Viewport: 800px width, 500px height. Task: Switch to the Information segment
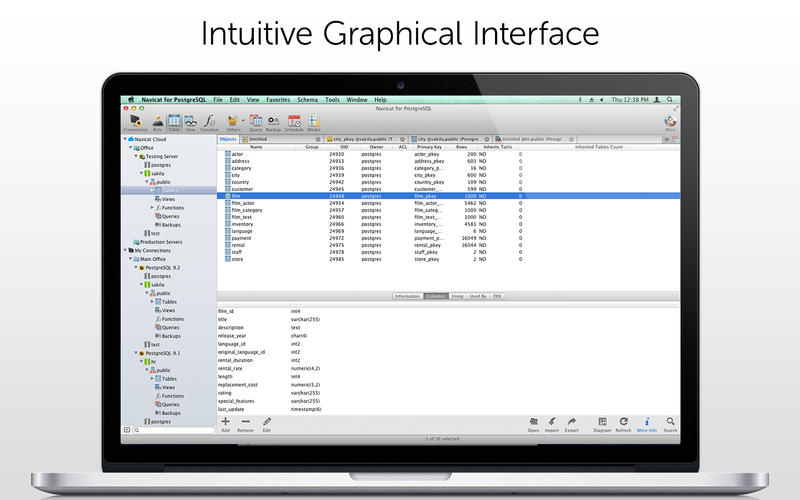(x=407, y=296)
